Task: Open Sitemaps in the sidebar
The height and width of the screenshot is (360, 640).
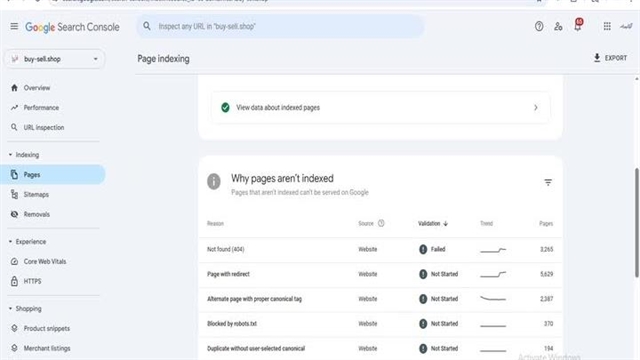Action: [36, 195]
